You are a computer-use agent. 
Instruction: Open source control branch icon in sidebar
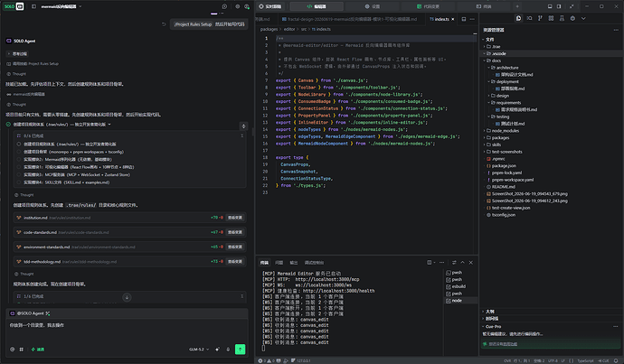point(540,18)
